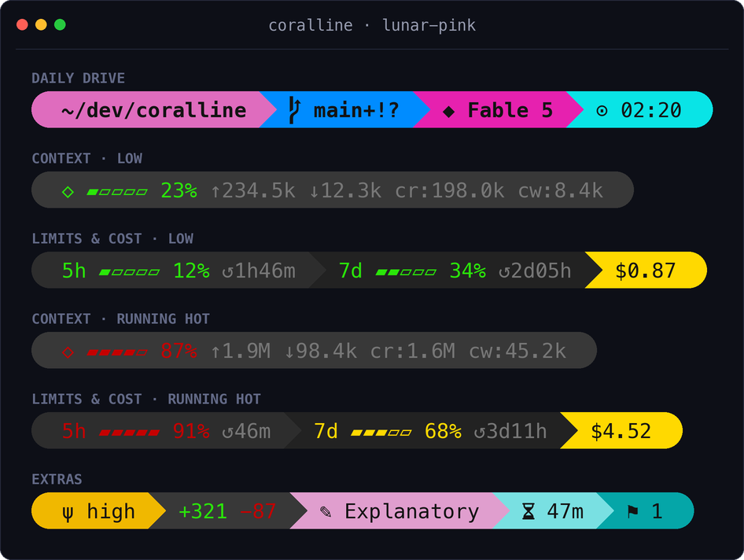Click the yellow 68% seven-day usage bar

coord(381,433)
